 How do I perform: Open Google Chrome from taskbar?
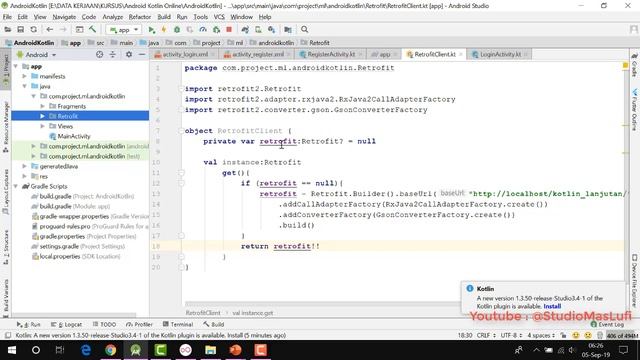(111, 350)
